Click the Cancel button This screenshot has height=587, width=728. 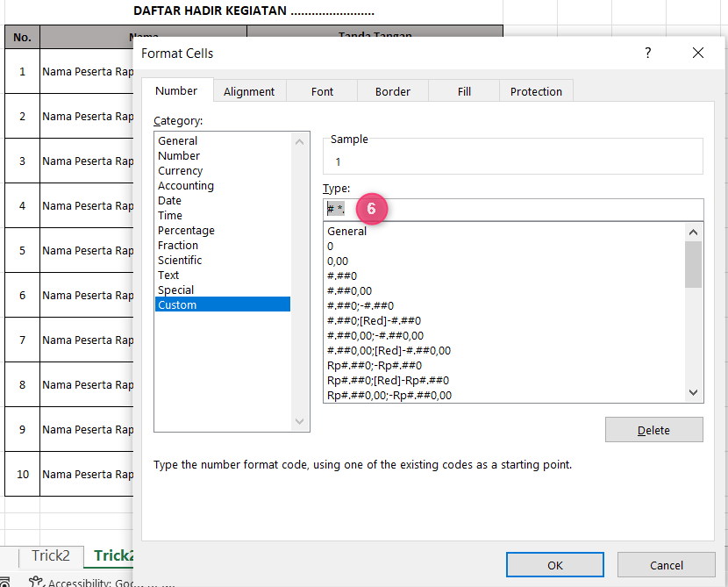pos(666,565)
